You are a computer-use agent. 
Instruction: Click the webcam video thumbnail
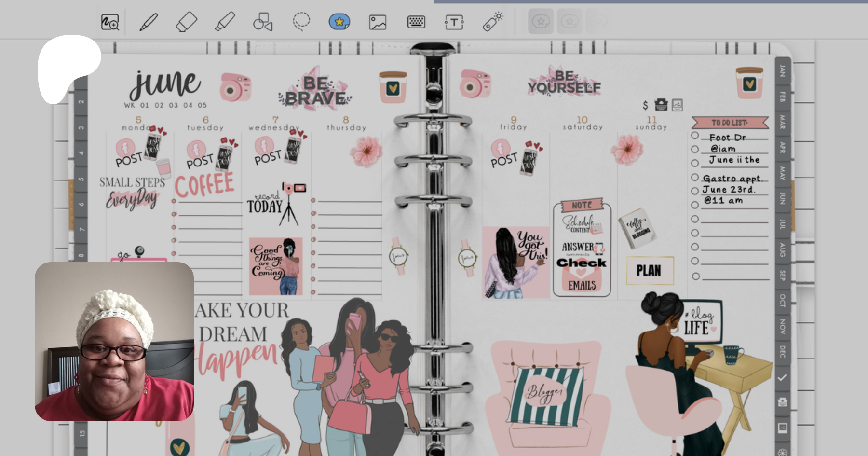pos(114,342)
